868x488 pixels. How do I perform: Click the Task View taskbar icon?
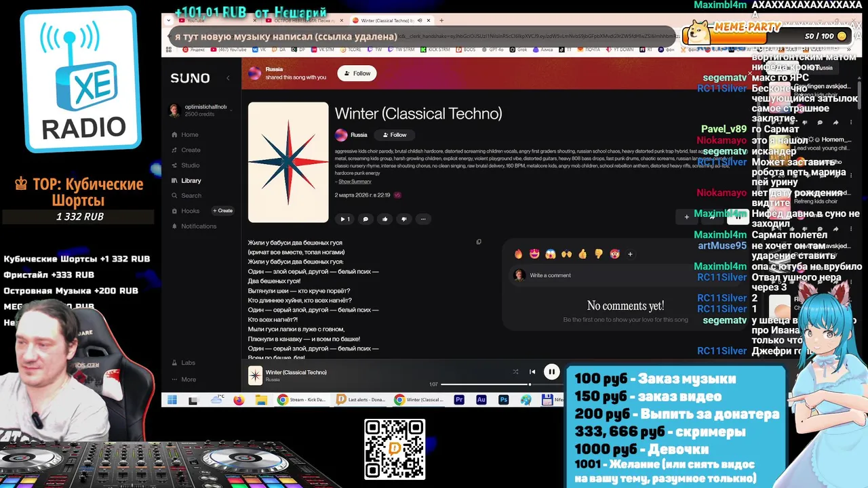(x=193, y=400)
